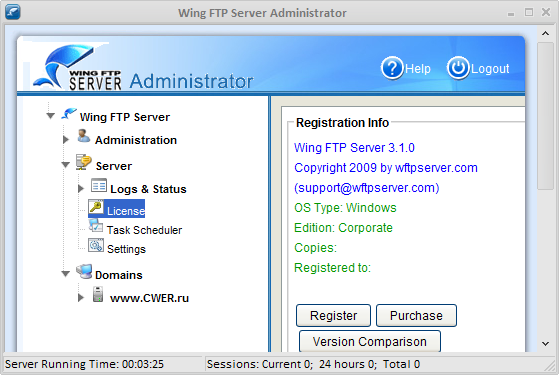Viewport: 559px width, 375px height.
Task: Collapse the Domains tree node
Action: point(66,274)
